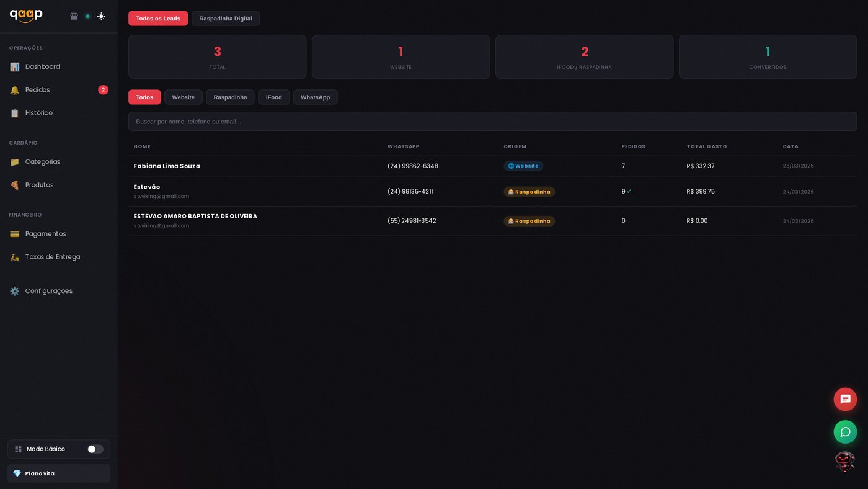Switch theme with the sun icon
The height and width of the screenshot is (489, 868).
[101, 16]
